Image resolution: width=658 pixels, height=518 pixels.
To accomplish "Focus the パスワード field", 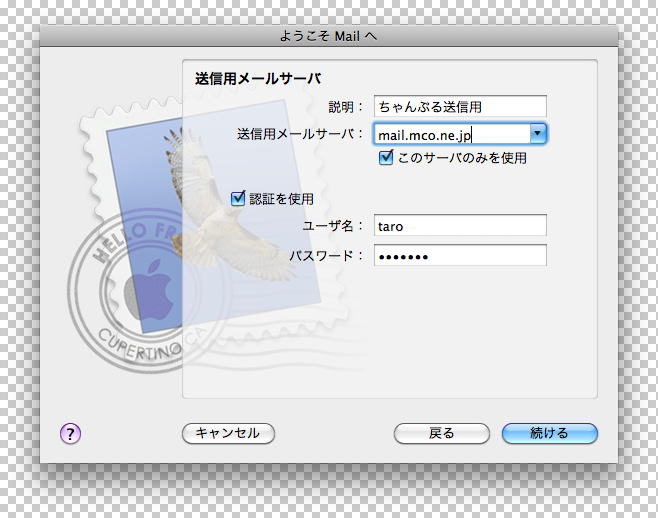I will pyautogui.click(x=460, y=256).
